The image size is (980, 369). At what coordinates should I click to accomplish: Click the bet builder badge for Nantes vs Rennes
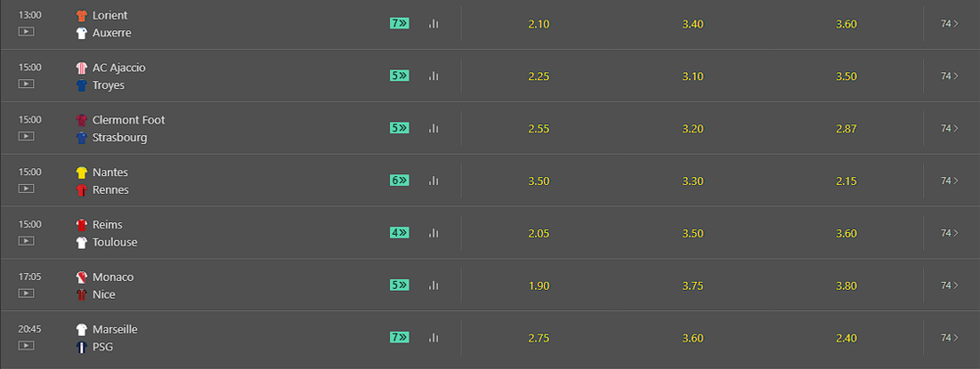(400, 180)
